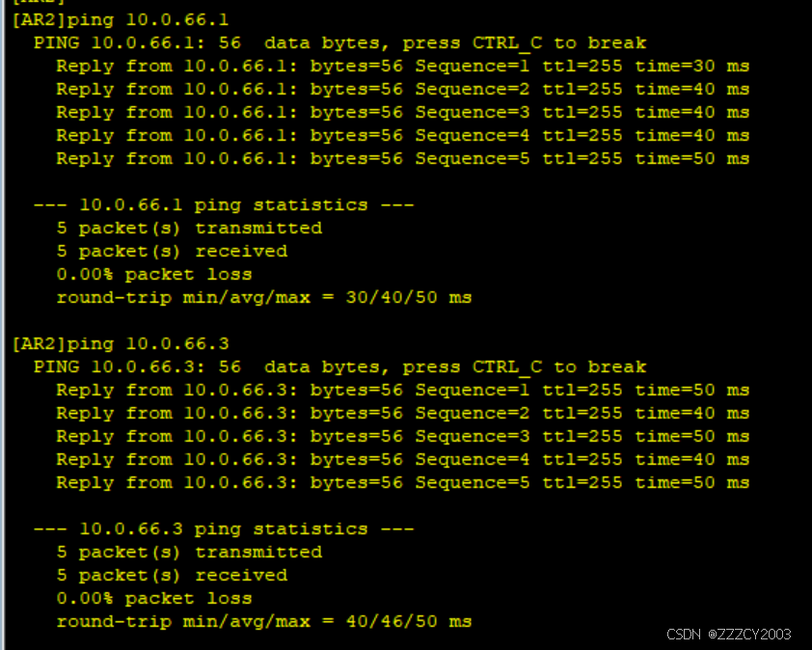Click the '[AR2]ping 10.0.66.1' command line
Screen dimensions: 812x650
(121, 19)
